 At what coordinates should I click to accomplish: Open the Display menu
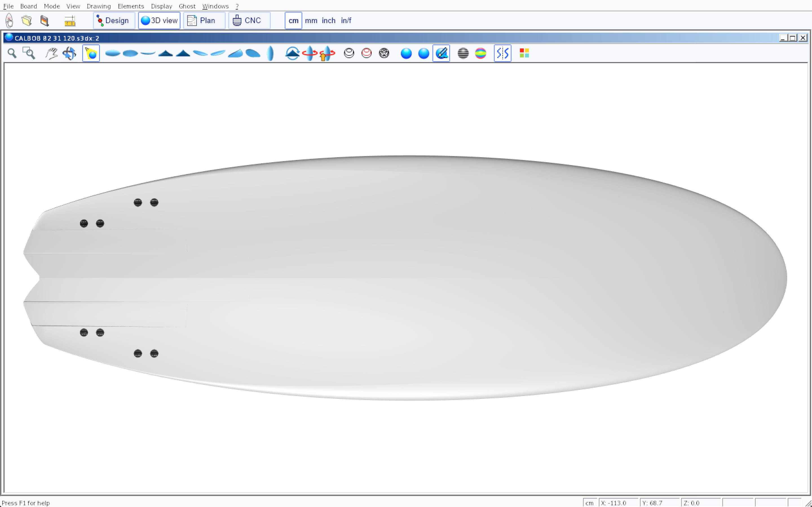(161, 6)
